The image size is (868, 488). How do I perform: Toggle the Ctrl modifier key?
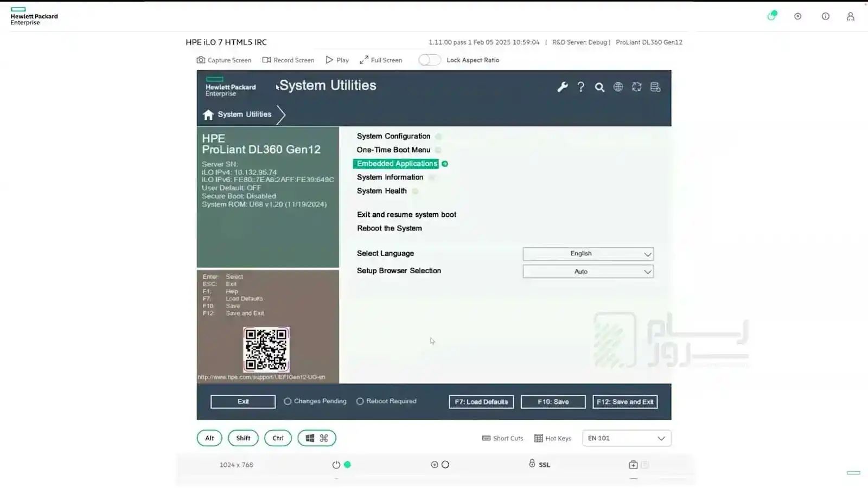tap(278, 438)
